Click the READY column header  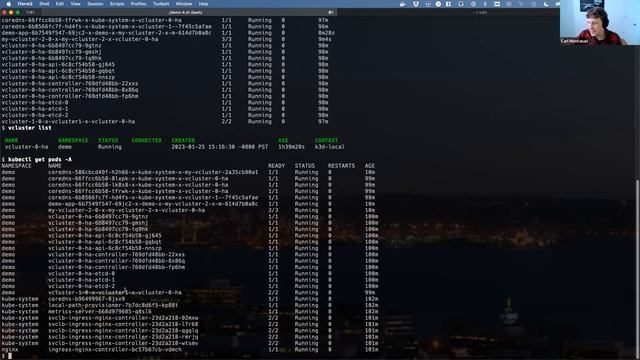[276, 166]
